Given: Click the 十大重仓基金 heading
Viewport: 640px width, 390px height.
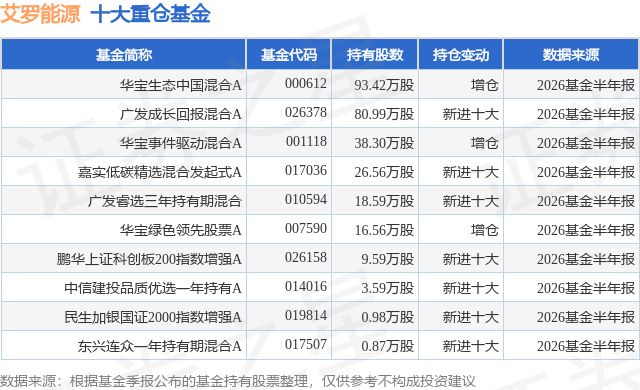Looking at the screenshot, I should click(x=150, y=14).
